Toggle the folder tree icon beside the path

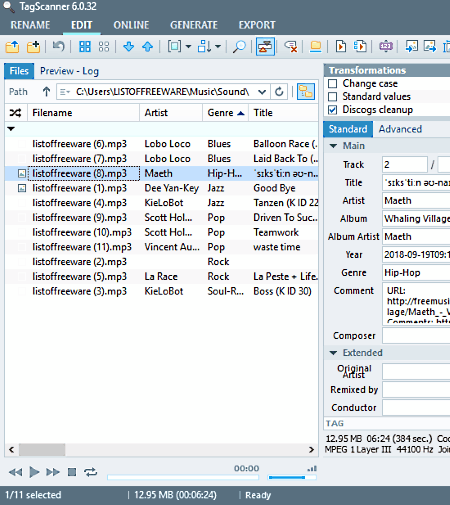click(306, 91)
